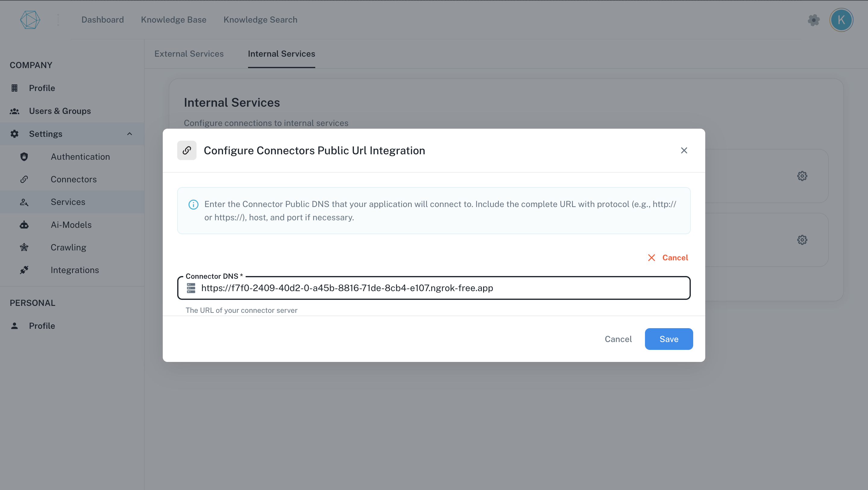Viewport: 868px width, 490px height.
Task: Navigate to Knowledge Base
Action: coord(174,20)
